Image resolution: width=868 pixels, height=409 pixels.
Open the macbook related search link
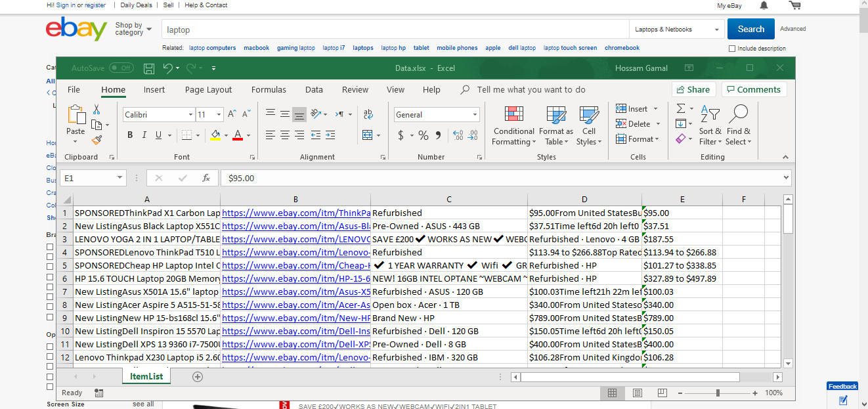256,47
